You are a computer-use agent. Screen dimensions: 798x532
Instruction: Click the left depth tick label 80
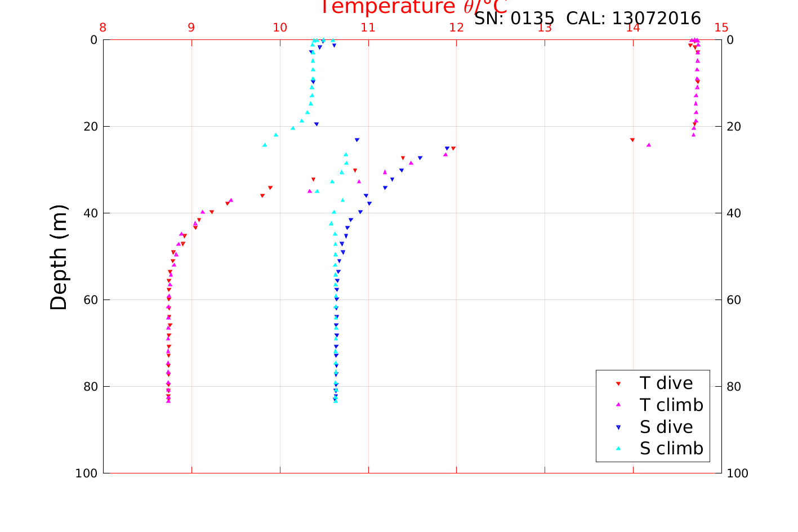click(90, 387)
